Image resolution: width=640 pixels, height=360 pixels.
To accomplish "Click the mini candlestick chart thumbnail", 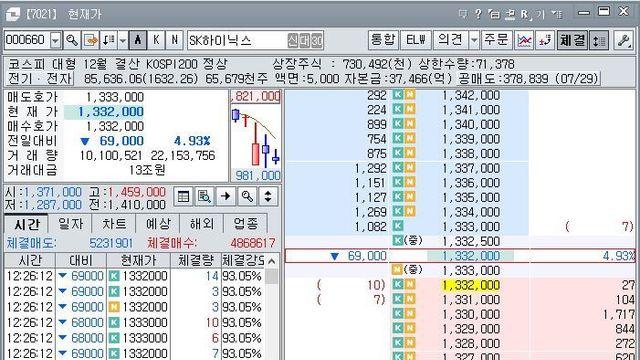I will point(256,136).
